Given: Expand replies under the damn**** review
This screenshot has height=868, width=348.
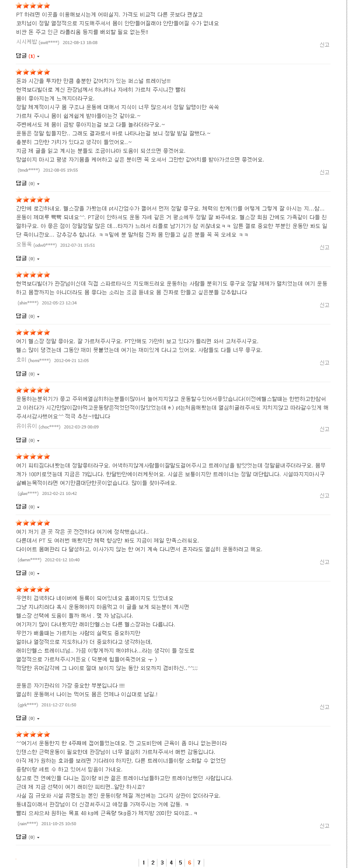Looking at the screenshot, I should click(28, 573).
